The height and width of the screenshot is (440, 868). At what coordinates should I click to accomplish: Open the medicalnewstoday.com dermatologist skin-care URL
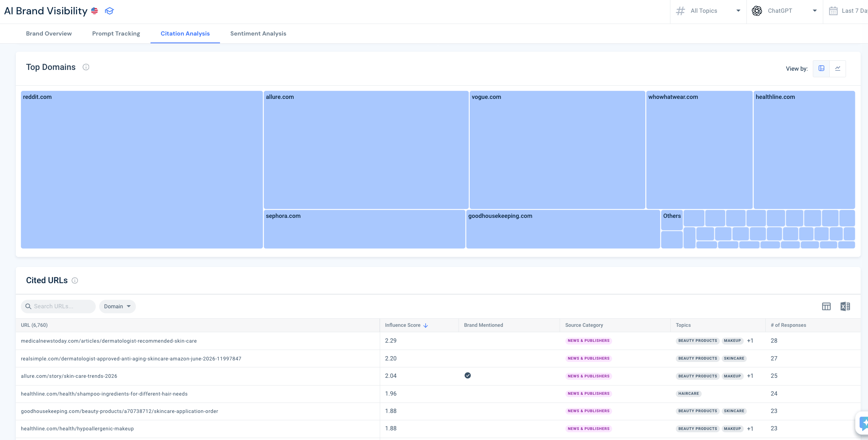[109, 341]
